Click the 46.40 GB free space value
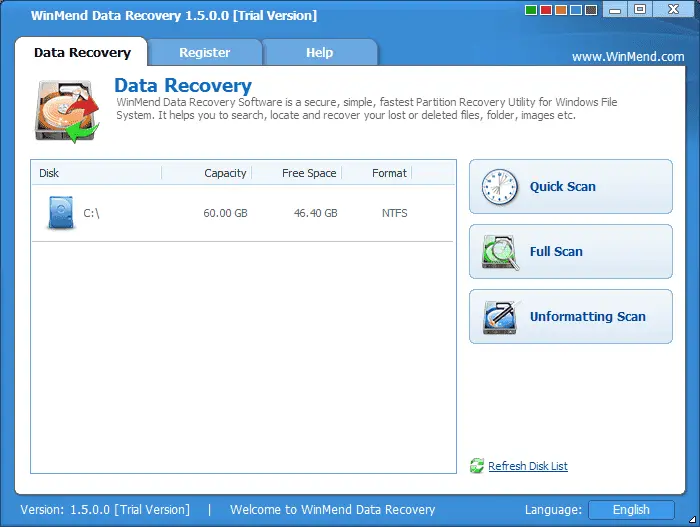700x527 pixels. click(316, 213)
